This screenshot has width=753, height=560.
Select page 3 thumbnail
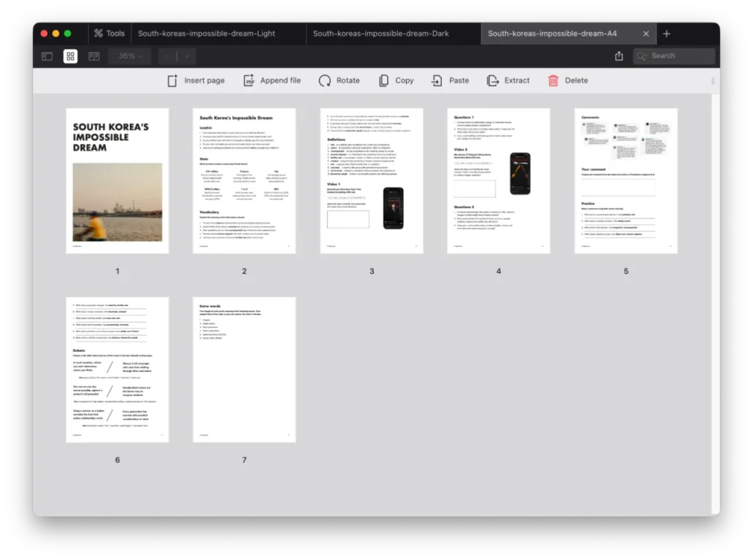point(371,181)
